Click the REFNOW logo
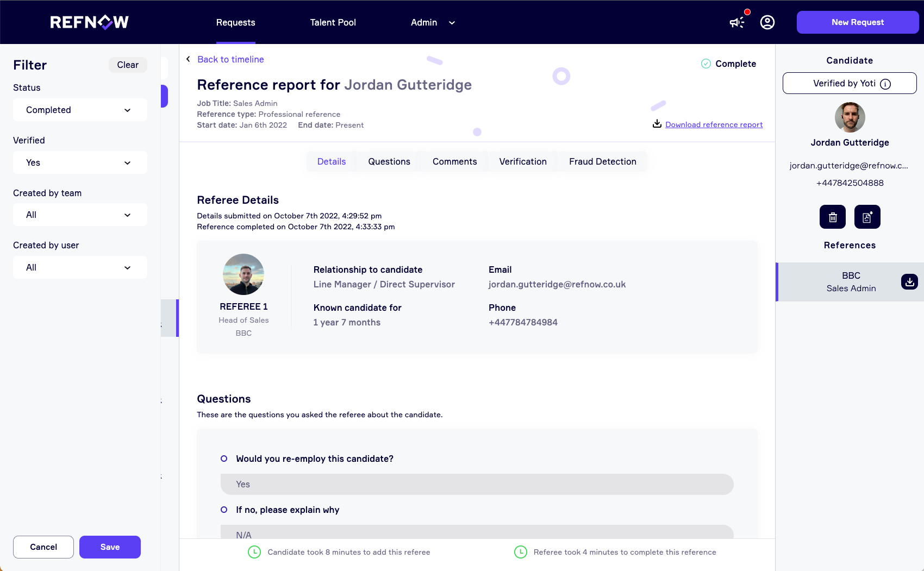 pos(89,22)
